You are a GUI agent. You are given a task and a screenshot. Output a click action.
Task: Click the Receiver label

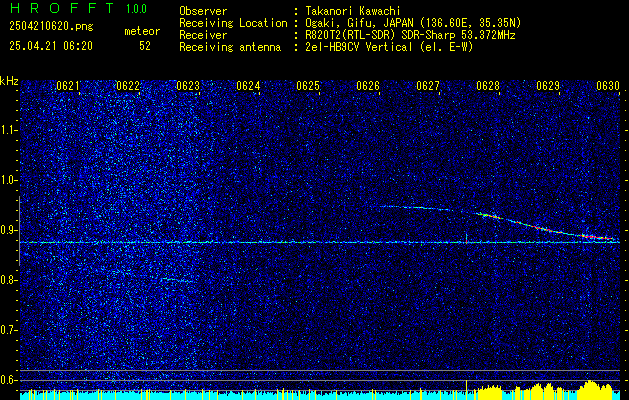[203, 35]
